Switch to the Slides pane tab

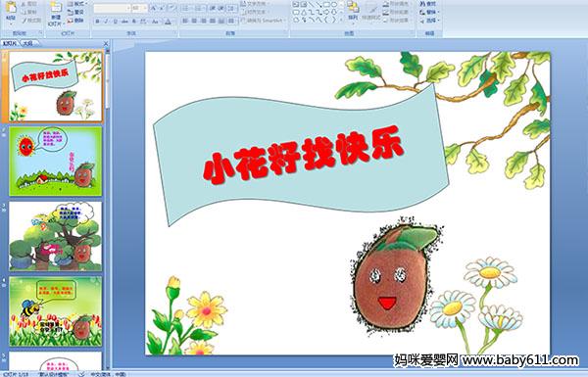coord(10,43)
